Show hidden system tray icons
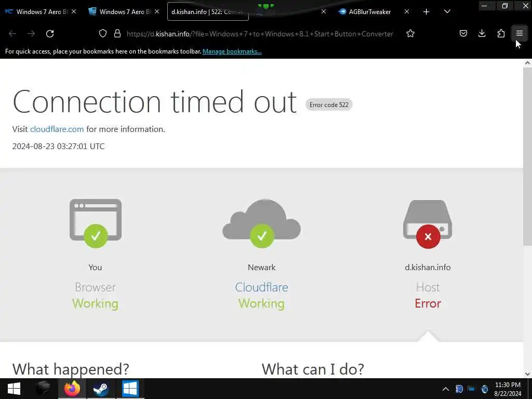The height and width of the screenshot is (399, 532). [x=446, y=389]
